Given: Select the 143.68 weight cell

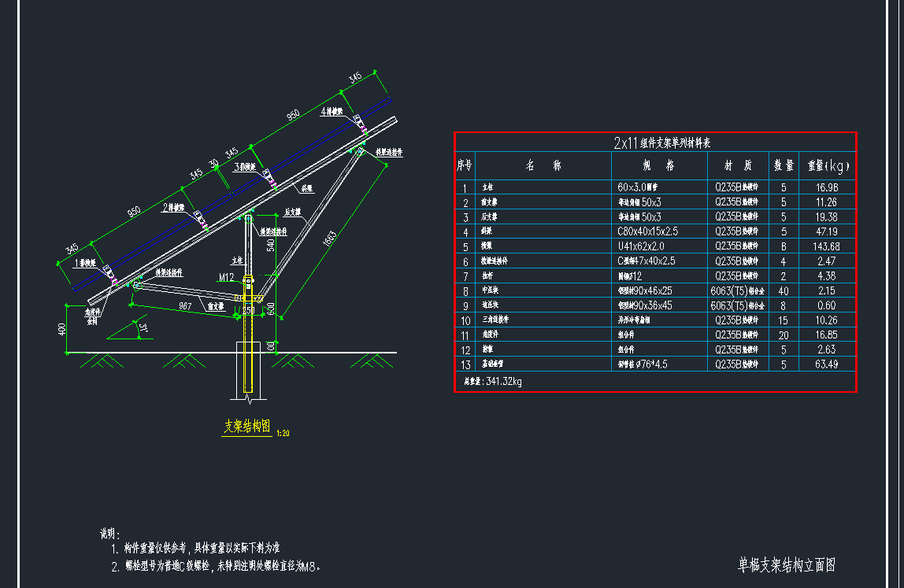Looking at the screenshot, I should 826,246.
